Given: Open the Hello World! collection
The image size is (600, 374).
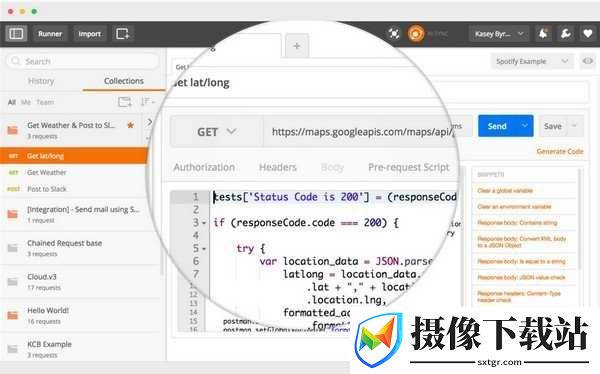Looking at the screenshot, I should (80, 315).
